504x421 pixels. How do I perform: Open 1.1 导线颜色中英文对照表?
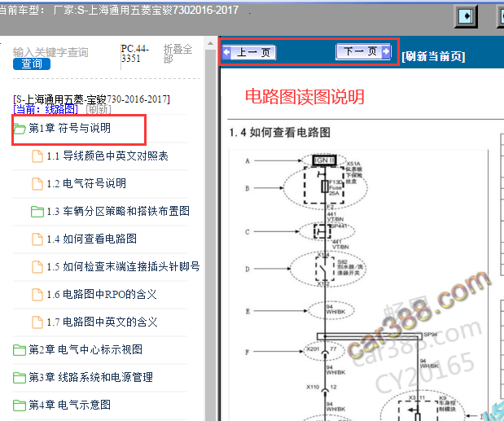[x=107, y=156]
